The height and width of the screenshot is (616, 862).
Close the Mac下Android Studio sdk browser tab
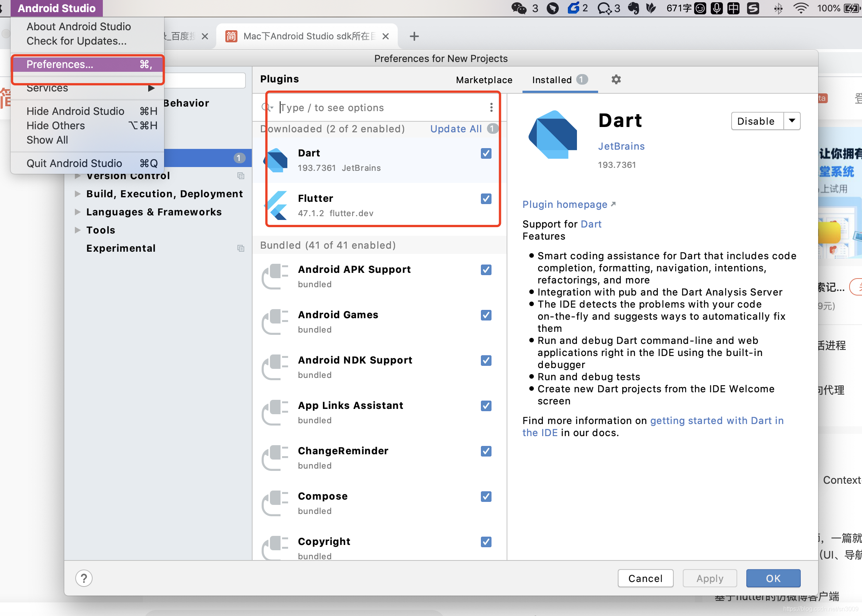point(386,36)
